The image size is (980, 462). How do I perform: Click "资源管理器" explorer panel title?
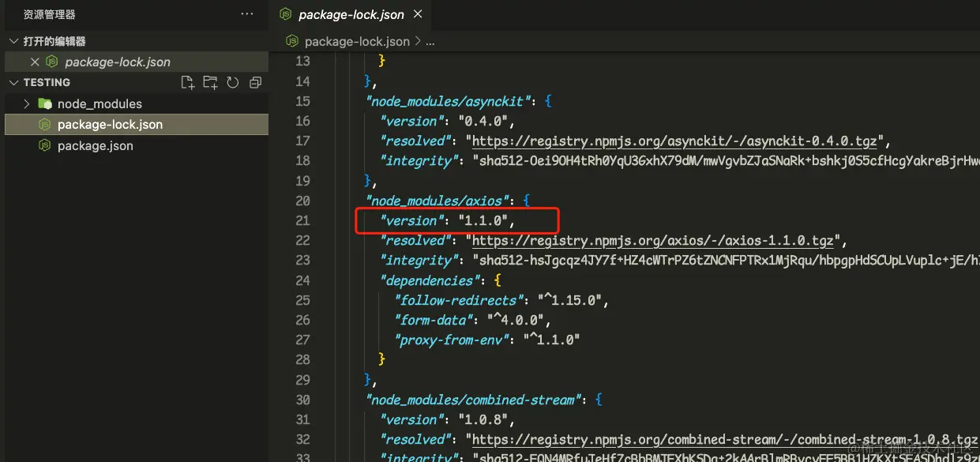coord(50,14)
